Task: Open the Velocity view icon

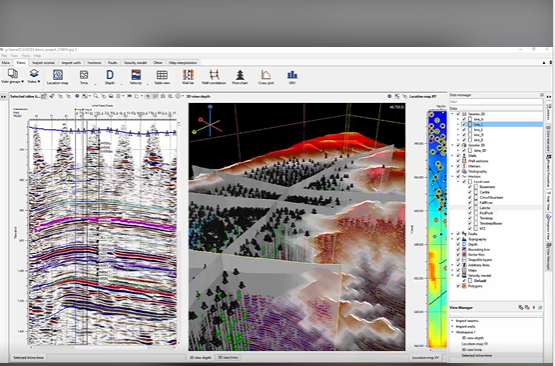Action: tap(136, 76)
